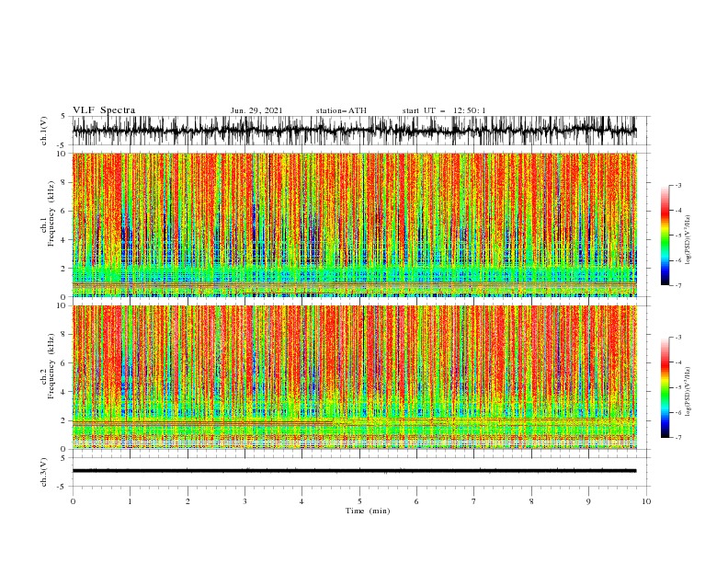Click the 'station=ATH' header label
The image size is (728, 563).
tap(341, 110)
